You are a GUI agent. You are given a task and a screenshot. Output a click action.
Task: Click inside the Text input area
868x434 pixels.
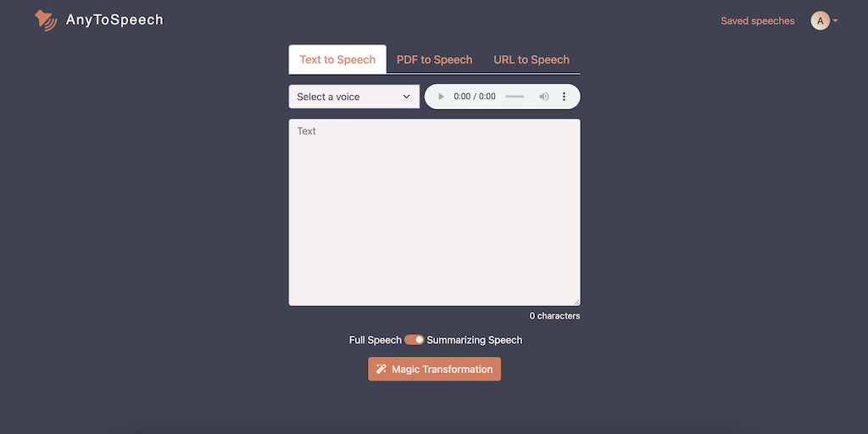pos(435,212)
